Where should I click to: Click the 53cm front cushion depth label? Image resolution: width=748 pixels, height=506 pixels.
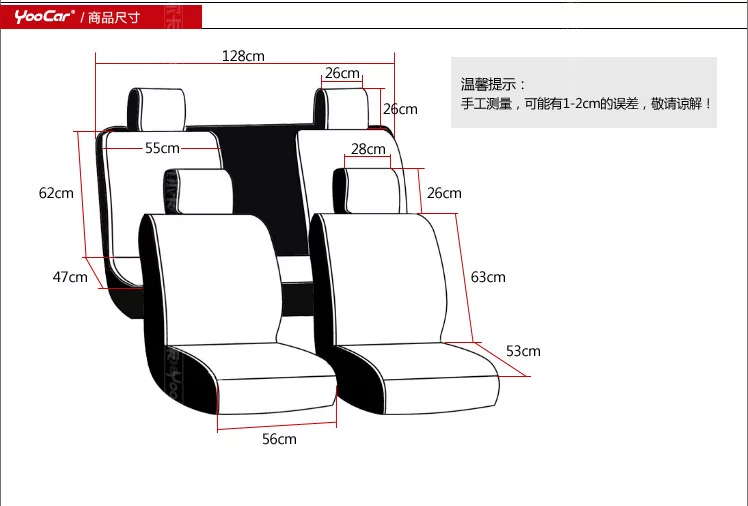(523, 351)
